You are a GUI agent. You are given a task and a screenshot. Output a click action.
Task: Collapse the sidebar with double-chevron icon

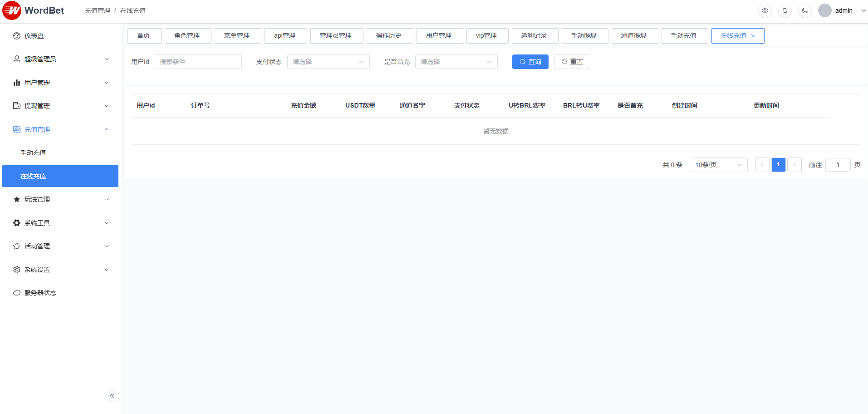tap(112, 396)
